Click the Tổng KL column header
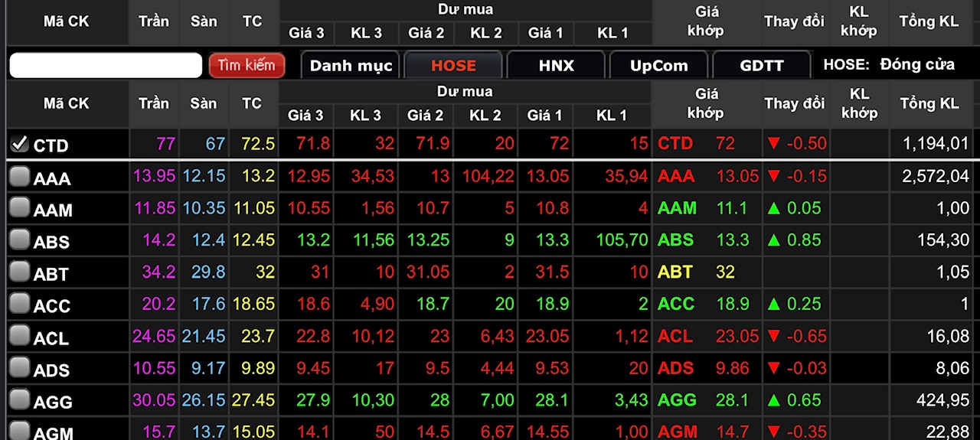This screenshot has height=440, width=980. (x=929, y=103)
